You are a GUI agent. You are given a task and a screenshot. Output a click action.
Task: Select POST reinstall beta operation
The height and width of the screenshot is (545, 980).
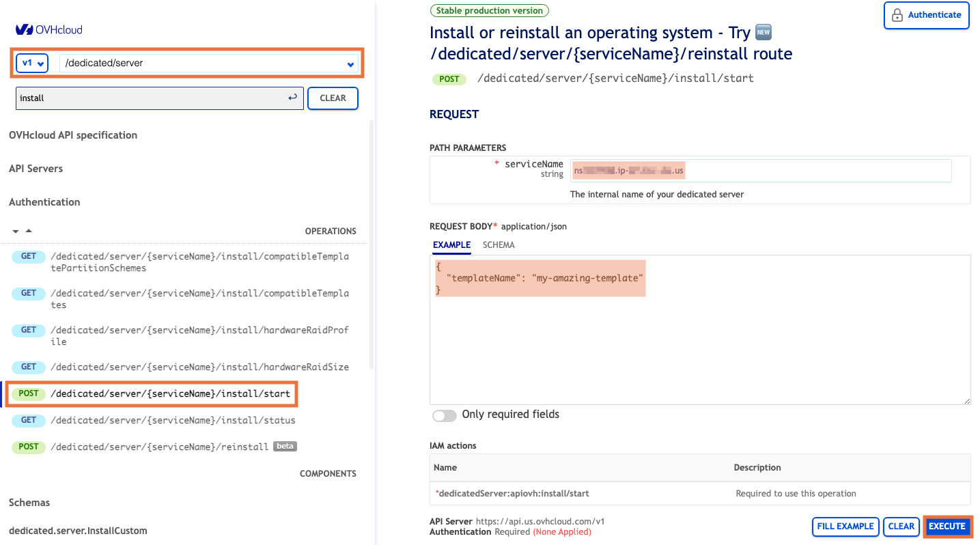click(154, 447)
